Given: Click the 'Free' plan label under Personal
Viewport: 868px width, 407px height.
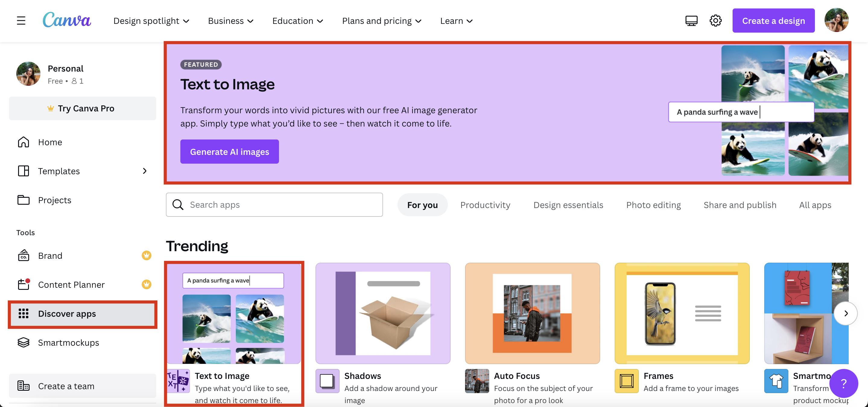Looking at the screenshot, I should point(55,81).
